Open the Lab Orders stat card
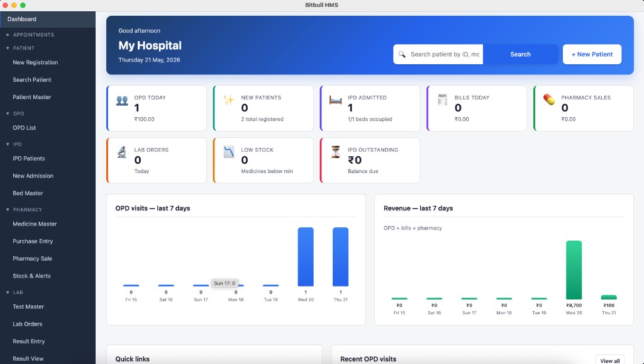Viewport: 644px width, 364px height. point(157,161)
